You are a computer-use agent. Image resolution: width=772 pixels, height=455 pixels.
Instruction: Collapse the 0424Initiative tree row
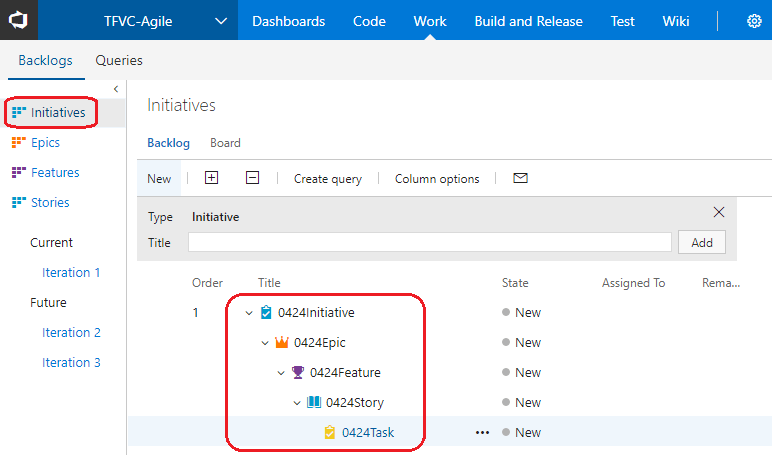[249, 312]
